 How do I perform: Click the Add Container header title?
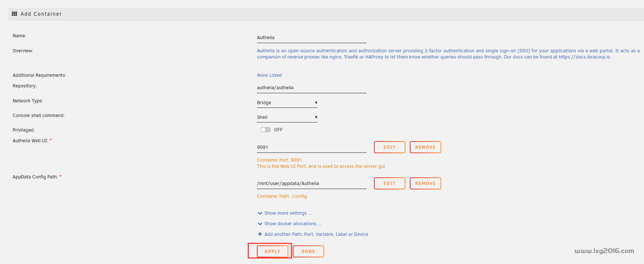pos(41,14)
